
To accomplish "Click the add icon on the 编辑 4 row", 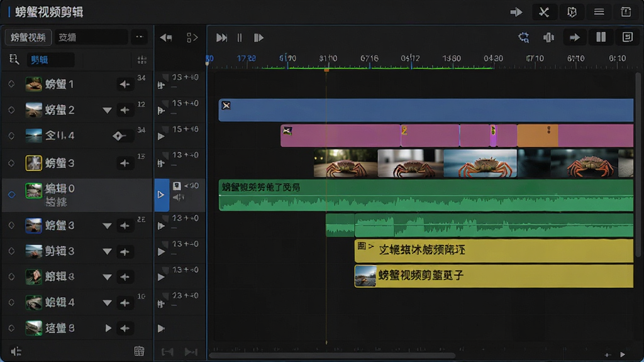I will (x=125, y=303).
